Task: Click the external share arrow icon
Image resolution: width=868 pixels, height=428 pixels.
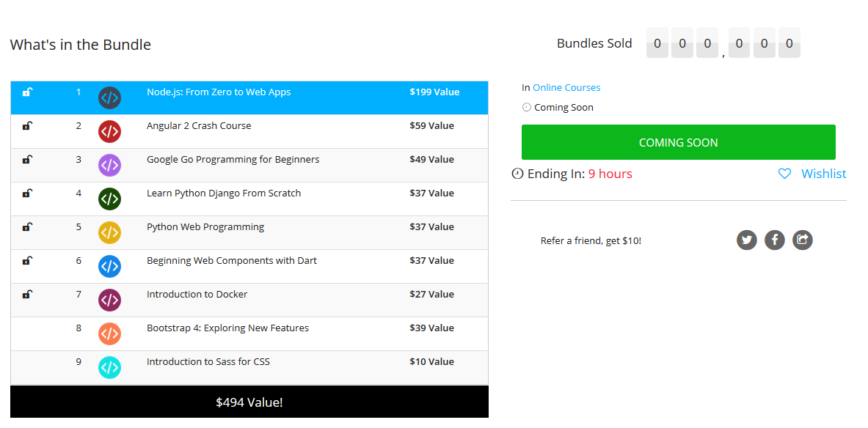Action: pyautogui.click(x=803, y=240)
